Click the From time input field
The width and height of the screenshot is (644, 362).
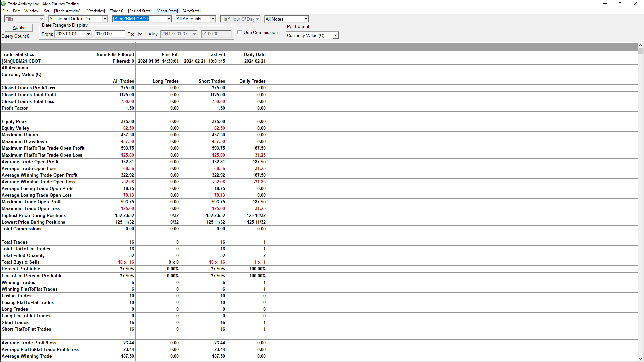click(109, 34)
